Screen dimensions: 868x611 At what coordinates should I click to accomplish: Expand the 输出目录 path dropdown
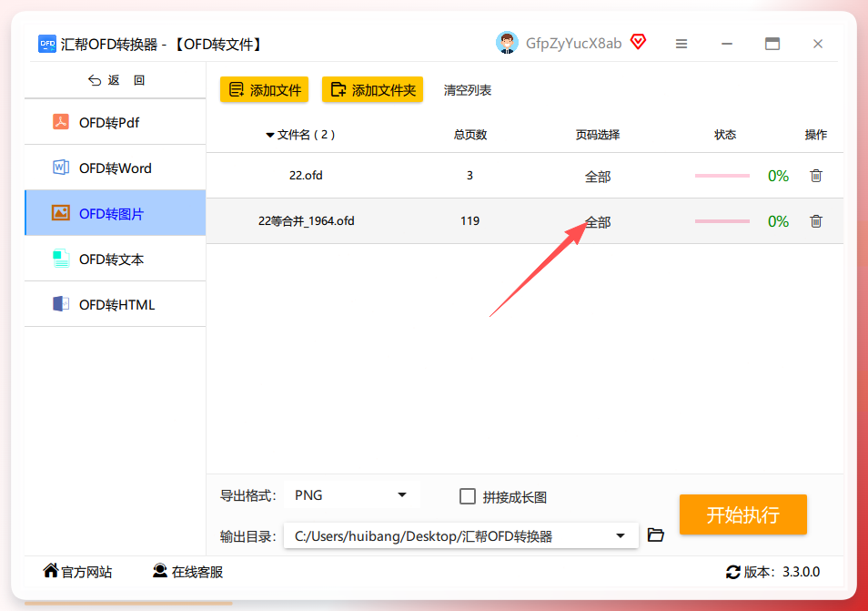[621, 535]
